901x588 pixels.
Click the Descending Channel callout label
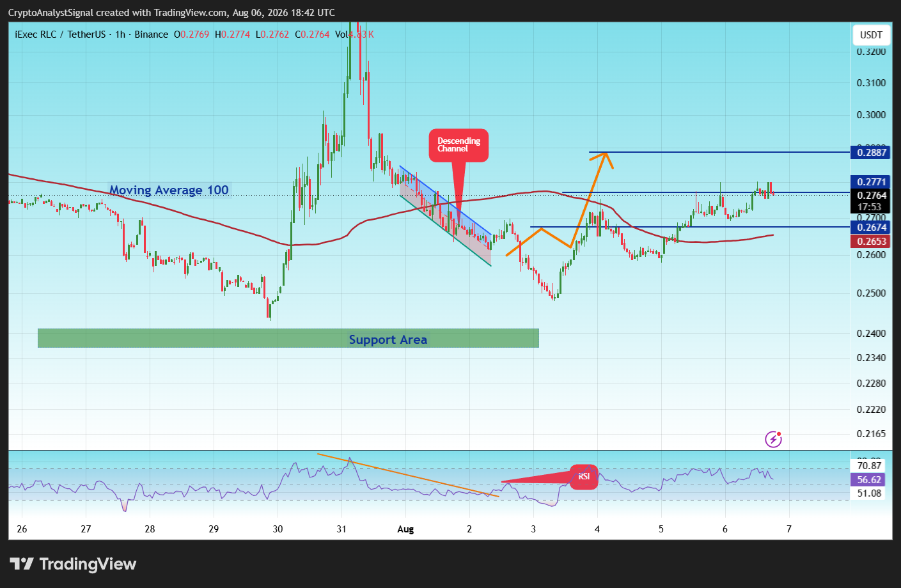[x=458, y=145]
